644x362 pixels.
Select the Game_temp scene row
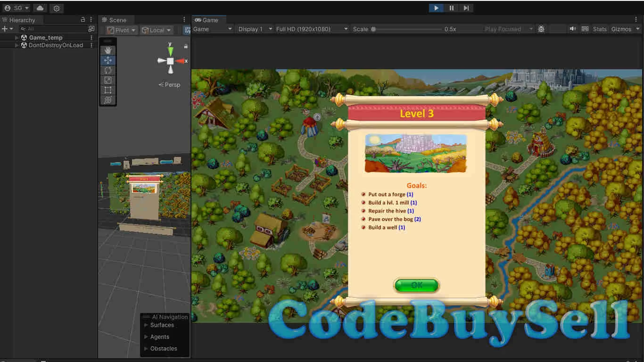[49, 37]
